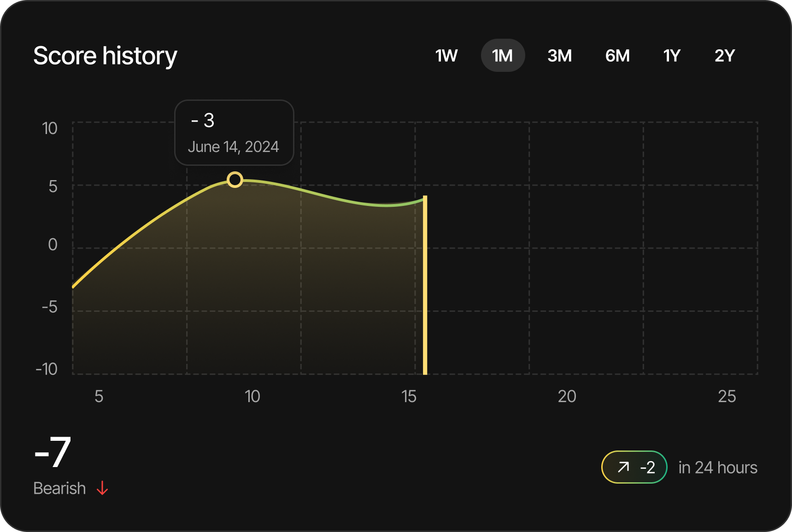This screenshot has height=532, width=792.
Task: Click the red downward Bearish arrow
Action: pos(102,488)
